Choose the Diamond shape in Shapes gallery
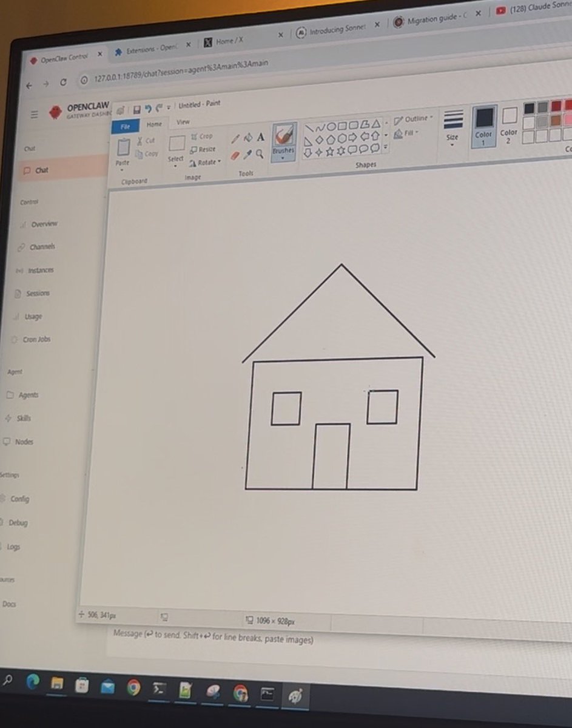This screenshot has height=728, width=572. coord(320,141)
